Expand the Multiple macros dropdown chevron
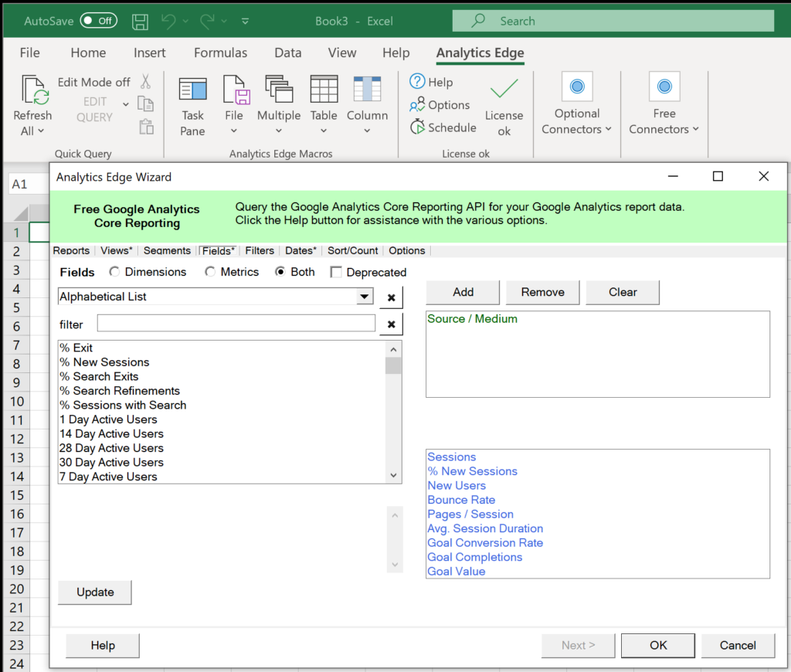Image resolution: width=791 pixels, height=672 pixels. [278, 131]
